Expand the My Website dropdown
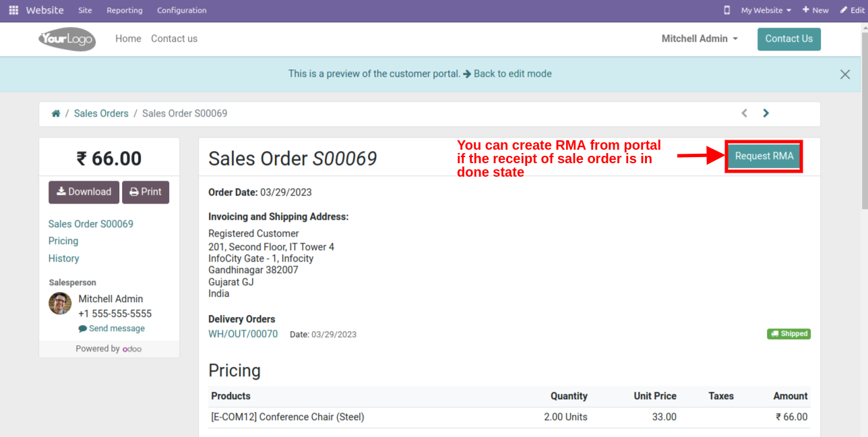The image size is (868, 437). click(x=766, y=10)
